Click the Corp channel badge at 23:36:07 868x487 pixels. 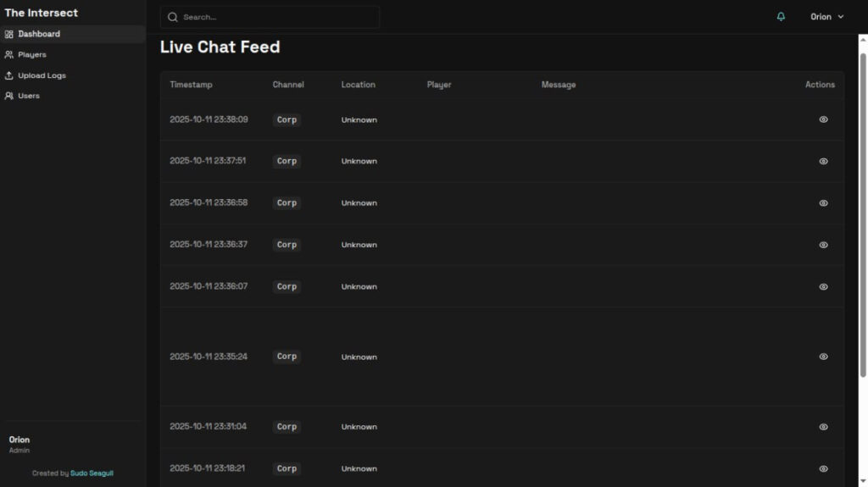[x=287, y=287]
